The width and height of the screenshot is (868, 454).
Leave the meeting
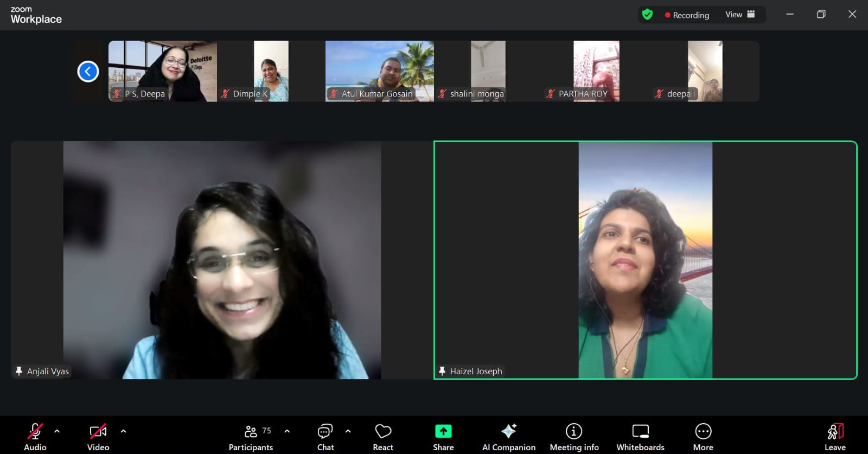[835, 436]
